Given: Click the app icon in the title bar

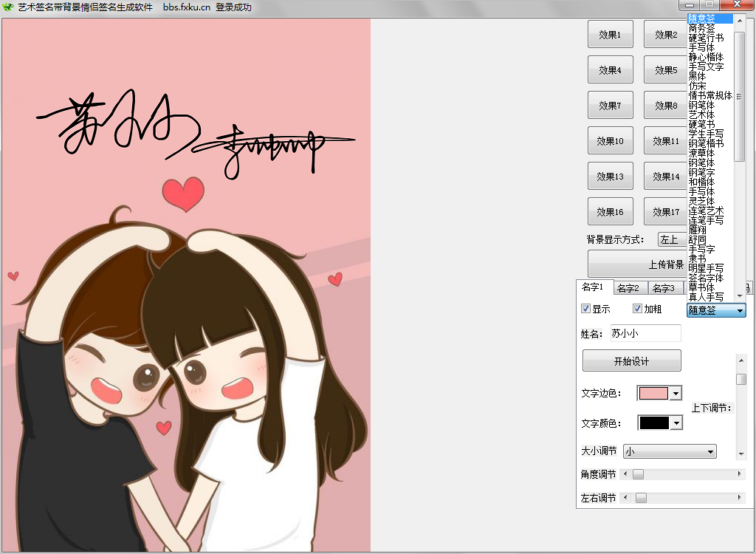Looking at the screenshot, I should [7, 7].
